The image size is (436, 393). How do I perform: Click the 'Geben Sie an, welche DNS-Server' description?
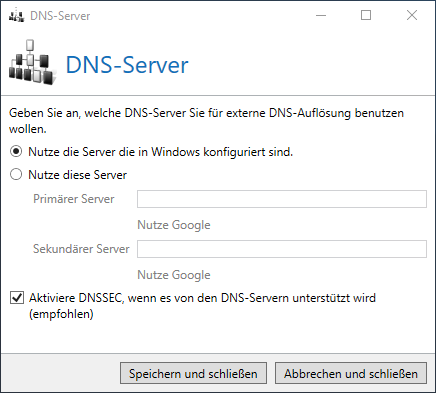tap(206, 121)
